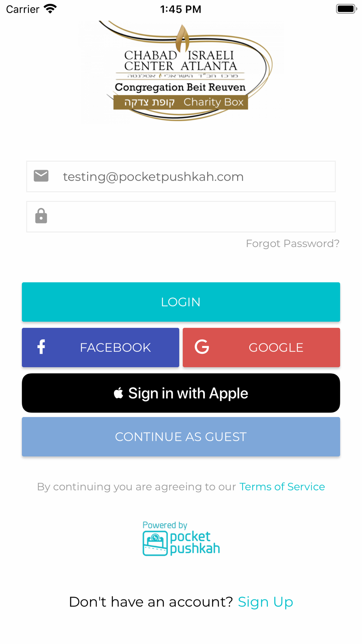Choose Sign in with Apple
The image size is (362, 644).
point(181,393)
